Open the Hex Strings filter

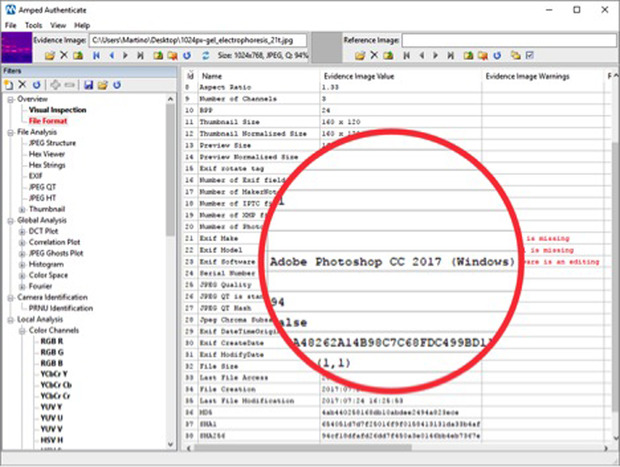pos(47,165)
